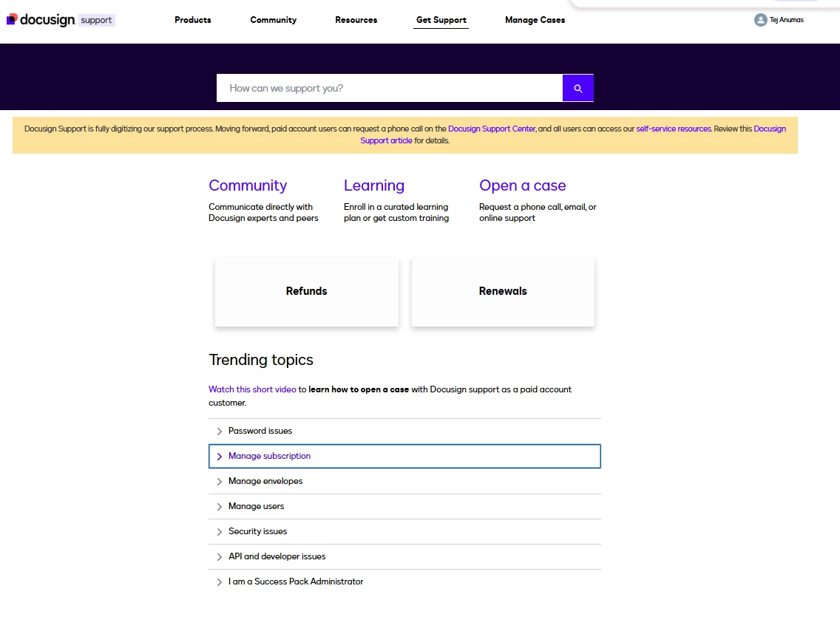Follow the Docusign Support Center link

[491, 129]
